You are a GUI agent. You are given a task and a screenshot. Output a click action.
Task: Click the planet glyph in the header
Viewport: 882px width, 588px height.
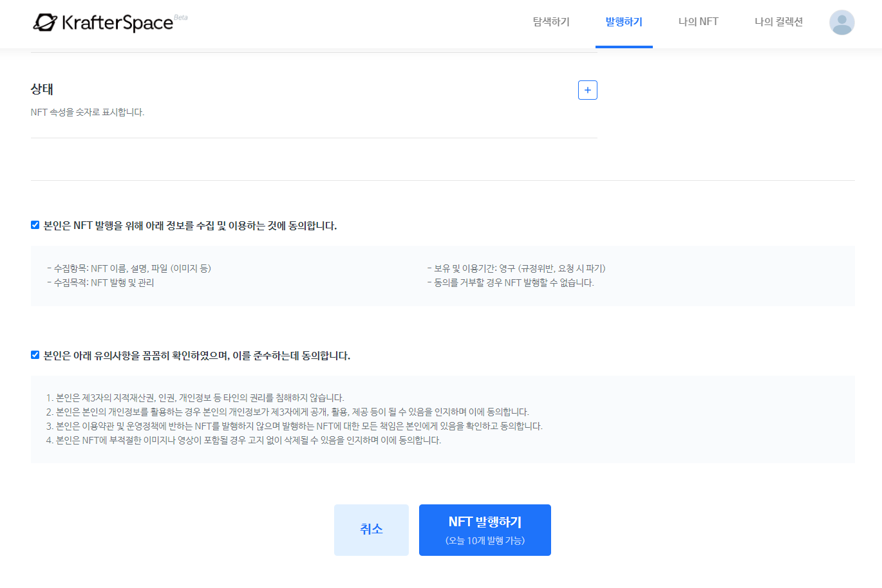[44, 21]
